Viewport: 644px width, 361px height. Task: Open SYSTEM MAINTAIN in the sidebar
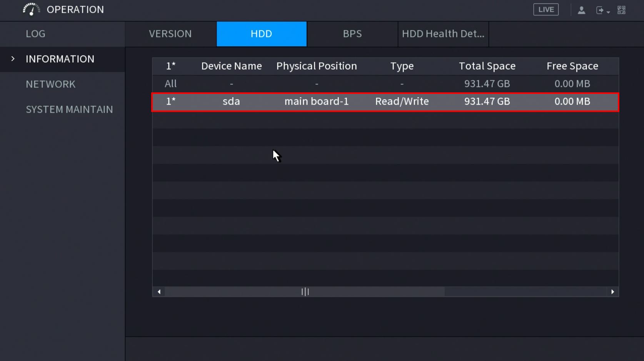click(x=69, y=110)
